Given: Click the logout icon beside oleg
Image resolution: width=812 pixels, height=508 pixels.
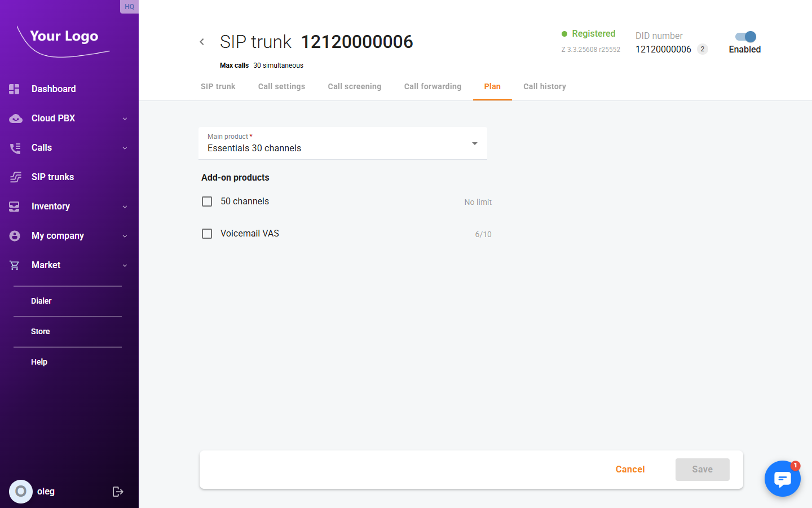Looking at the screenshot, I should point(118,492).
